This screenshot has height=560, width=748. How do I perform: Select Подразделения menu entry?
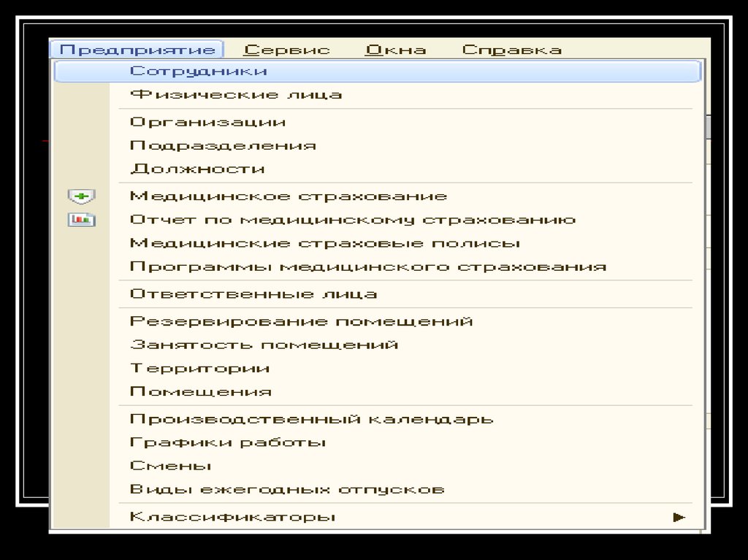(x=223, y=145)
